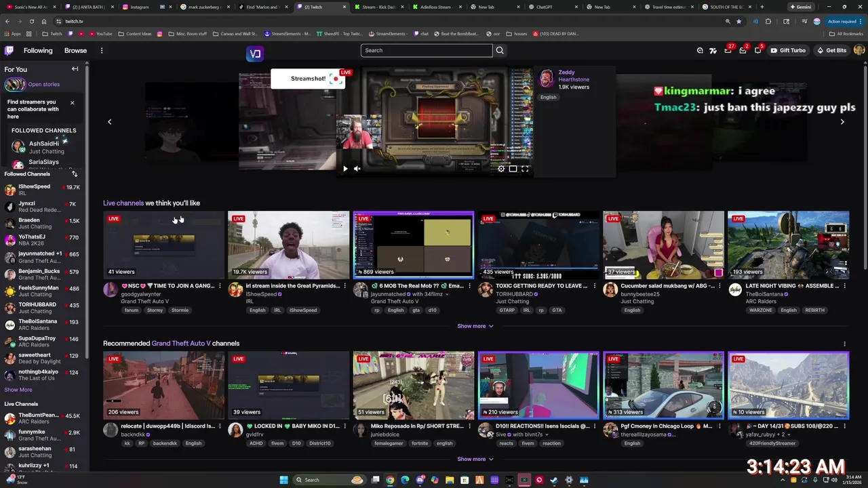Go to the previous carousel stream
The height and width of the screenshot is (488, 868).
[109, 122]
